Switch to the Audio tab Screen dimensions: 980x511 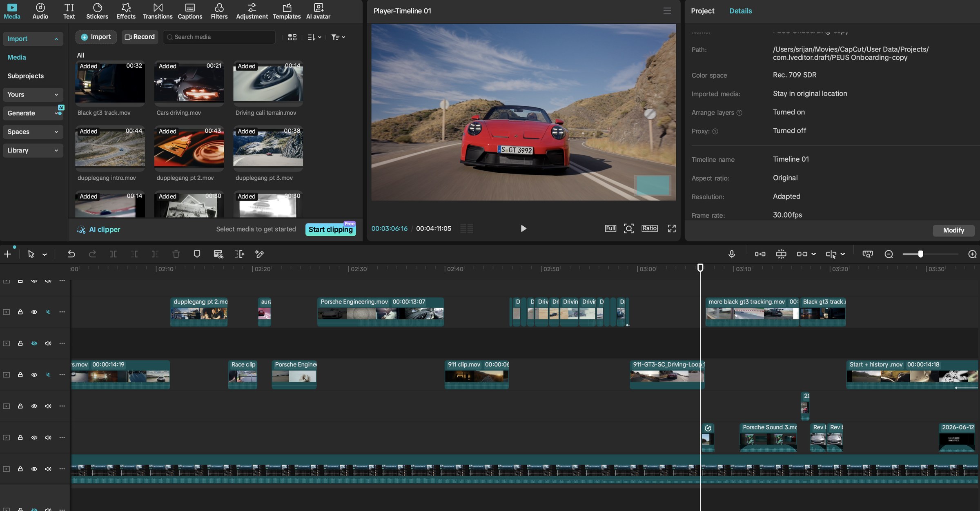pyautogui.click(x=40, y=11)
